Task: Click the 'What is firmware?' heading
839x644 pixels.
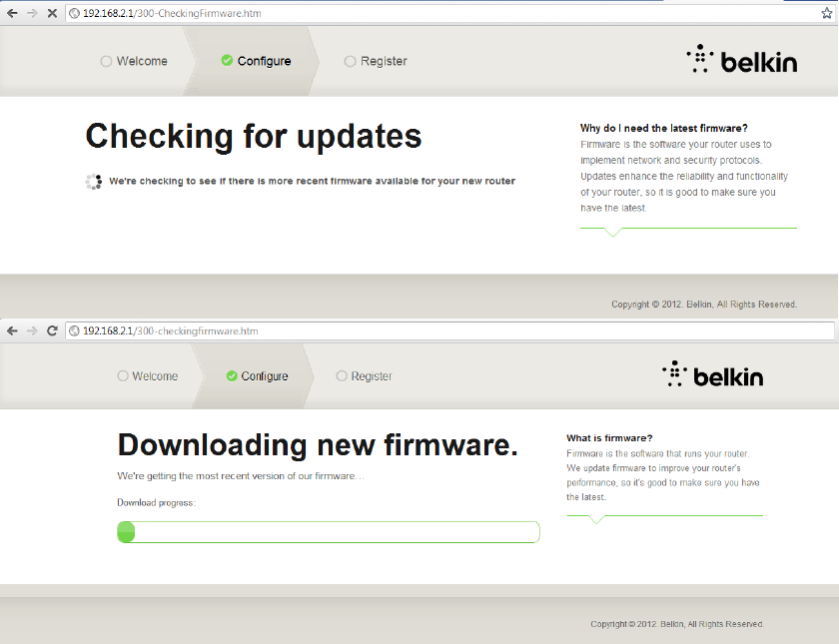Action: pyautogui.click(x=609, y=438)
